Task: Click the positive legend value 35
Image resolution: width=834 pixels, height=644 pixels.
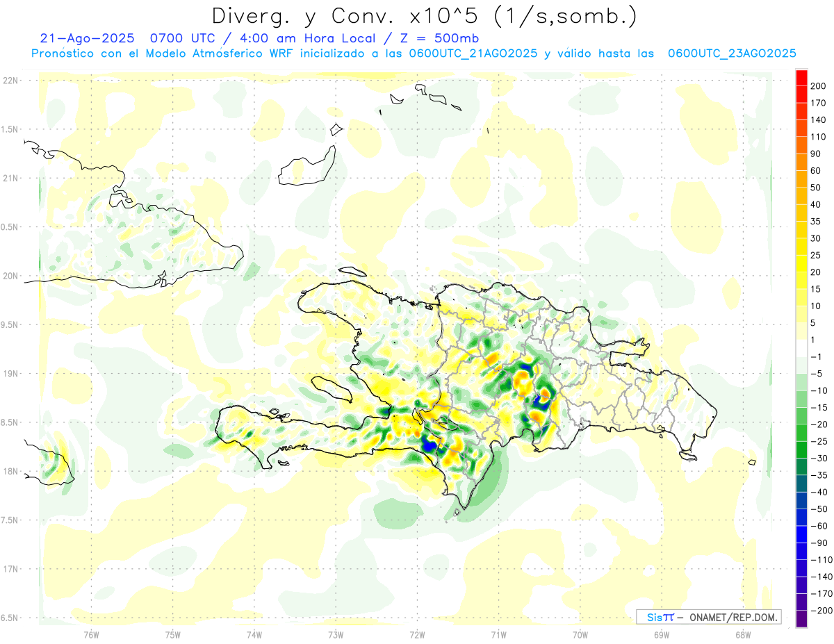Action: point(816,222)
